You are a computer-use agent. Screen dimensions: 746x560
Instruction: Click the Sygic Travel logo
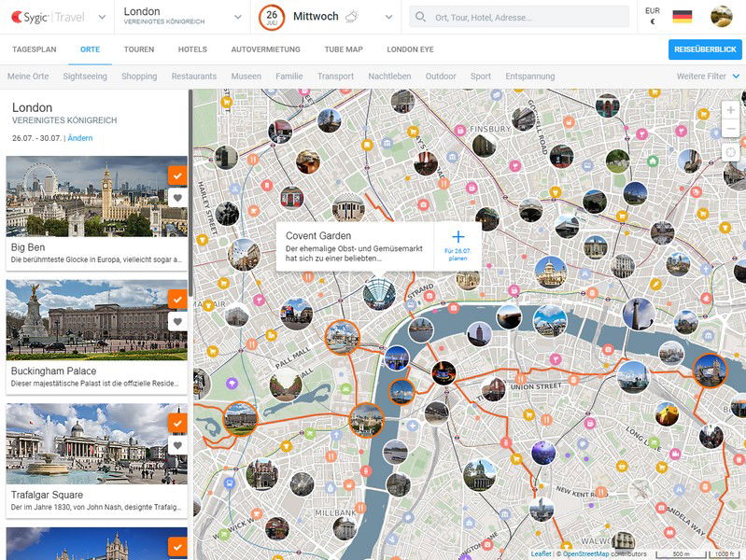48,17
